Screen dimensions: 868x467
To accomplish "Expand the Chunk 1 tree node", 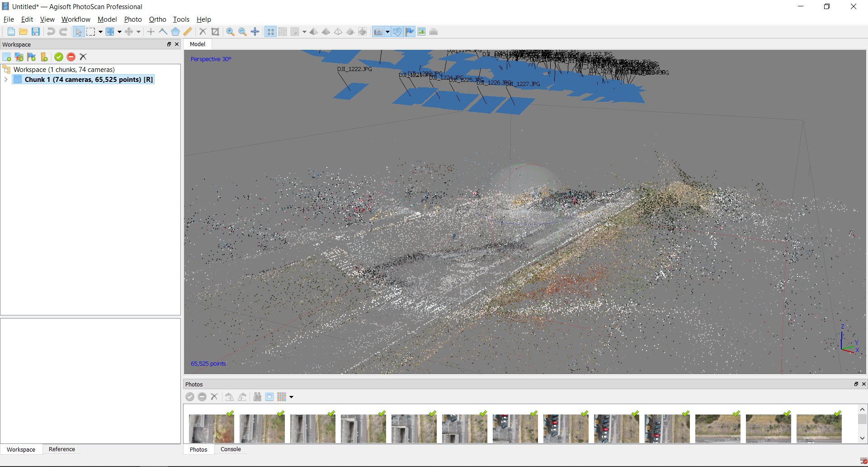I will point(6,80).
